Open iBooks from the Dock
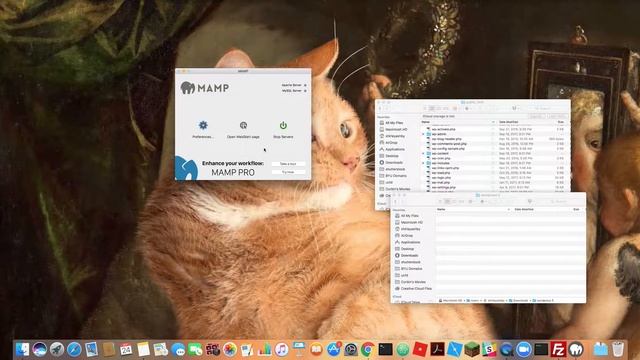Image resolution: width=640 pixels, height=360 pixels. point(316,349)
